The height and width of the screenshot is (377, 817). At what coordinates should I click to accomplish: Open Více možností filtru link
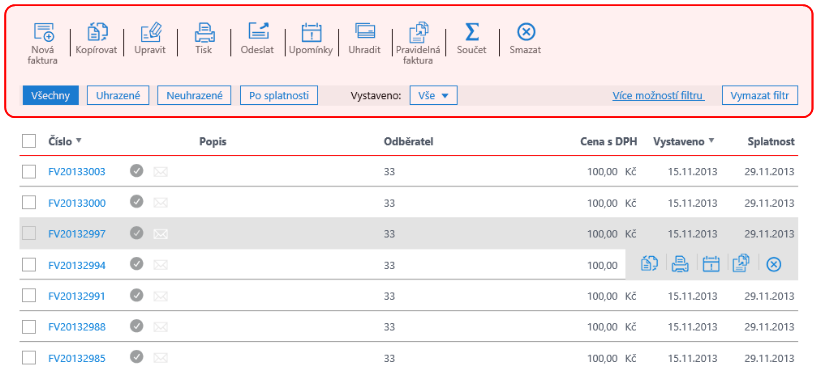tap(659, 96)
